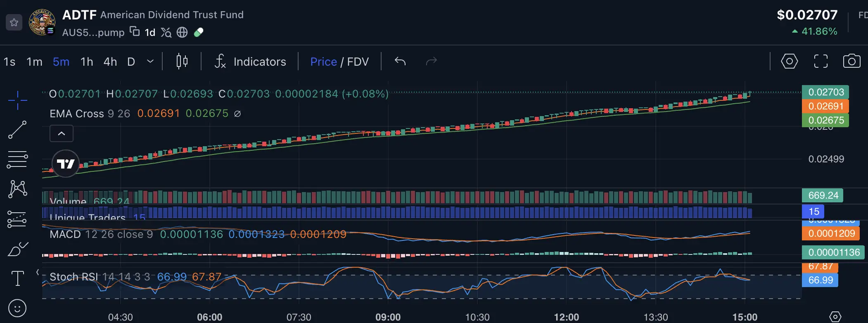Click the ADTF token logo
Viewport: 868px width, 323px height.
click(x=42, y=22)
